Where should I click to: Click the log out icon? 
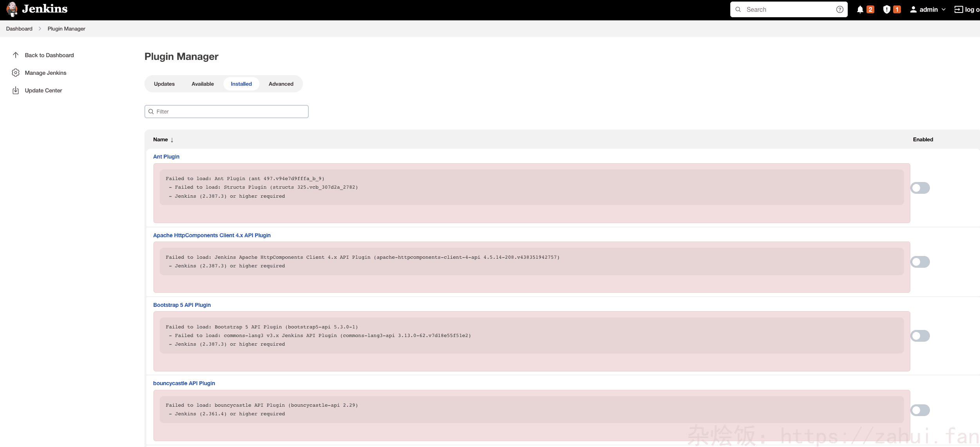click(x=958, y=10)
